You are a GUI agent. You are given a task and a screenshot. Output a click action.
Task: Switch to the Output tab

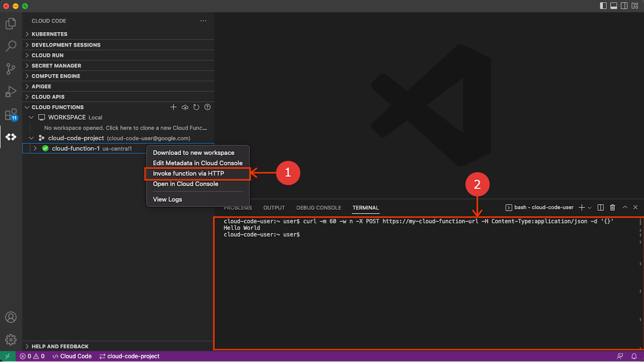click(274, 208)
